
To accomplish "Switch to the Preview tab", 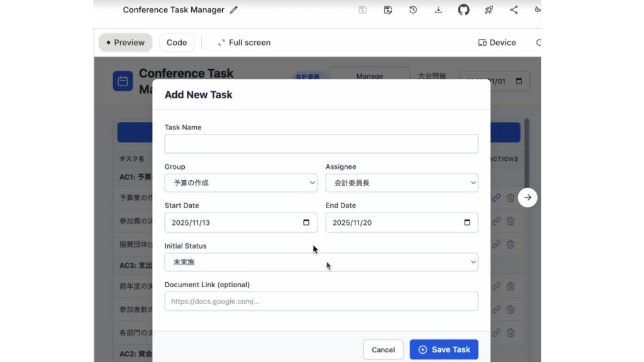I will (x=125, y=43).
